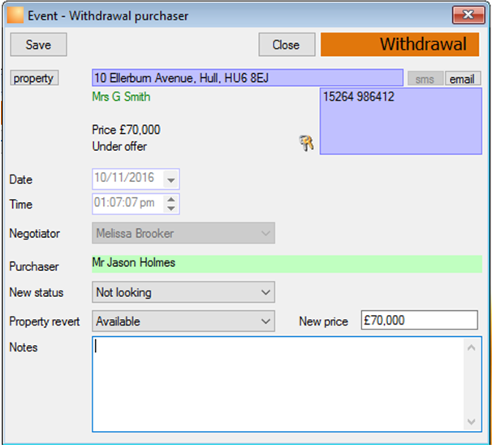
Task: Decrease time with the down spinner arrow
Action: (x=171, y=209)
